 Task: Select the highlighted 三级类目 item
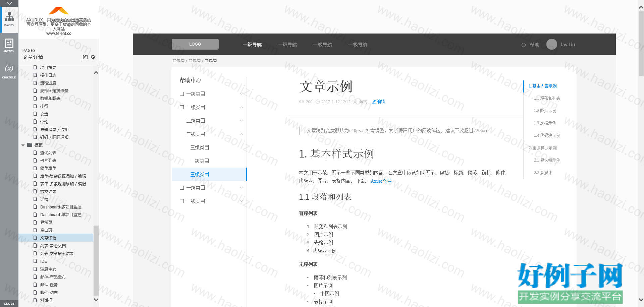click(x=209, y=174)
